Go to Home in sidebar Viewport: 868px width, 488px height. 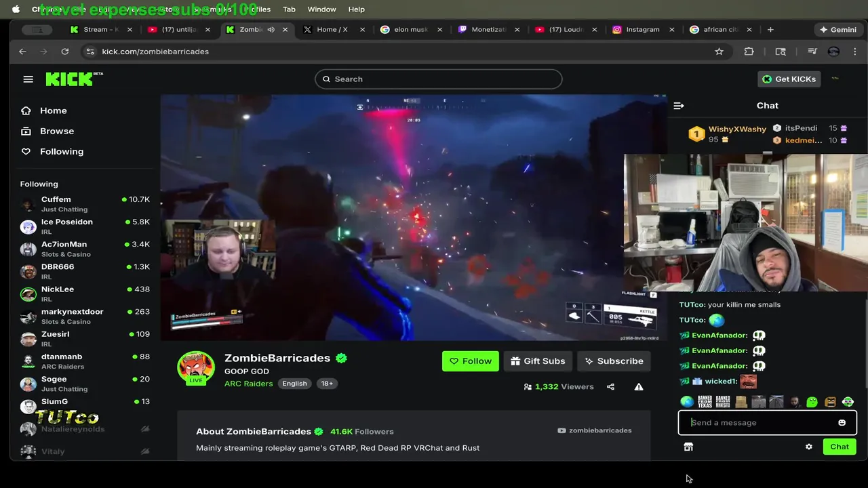pyautogui.click(x=44, y=110)
